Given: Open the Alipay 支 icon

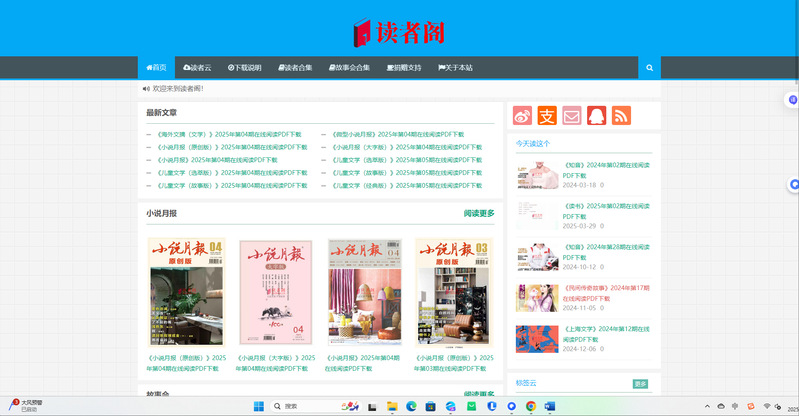Looking at the screenshot, I should coord(547,116).
